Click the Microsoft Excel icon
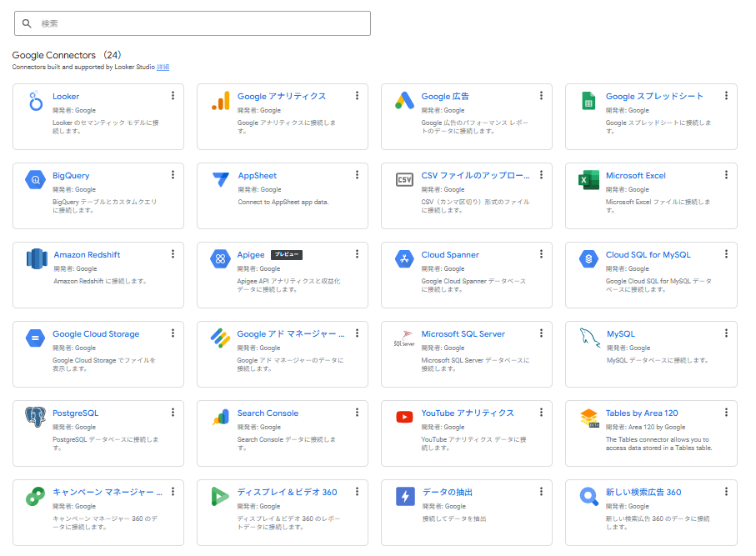This screenshot has width=756, height=556. click(x=588, y=180)
